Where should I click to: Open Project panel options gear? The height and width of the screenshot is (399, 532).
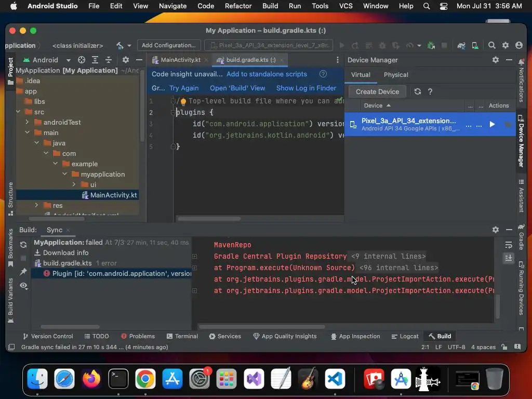click(x=126, y=60)
